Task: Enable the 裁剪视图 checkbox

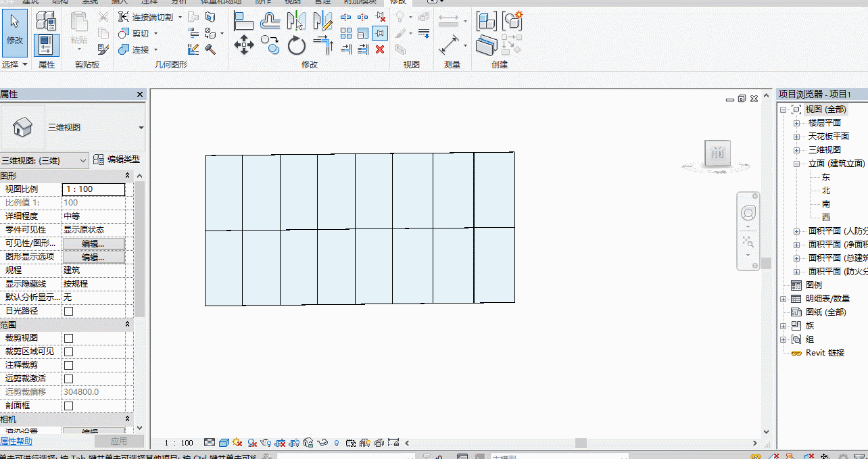Action: coord(68,338)
